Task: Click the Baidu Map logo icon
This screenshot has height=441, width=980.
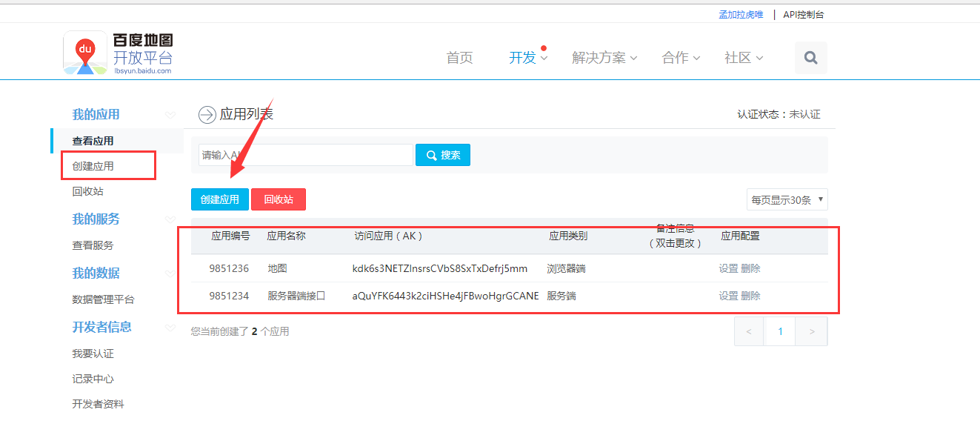Action: pyautogui.click(x=85, y=53)
